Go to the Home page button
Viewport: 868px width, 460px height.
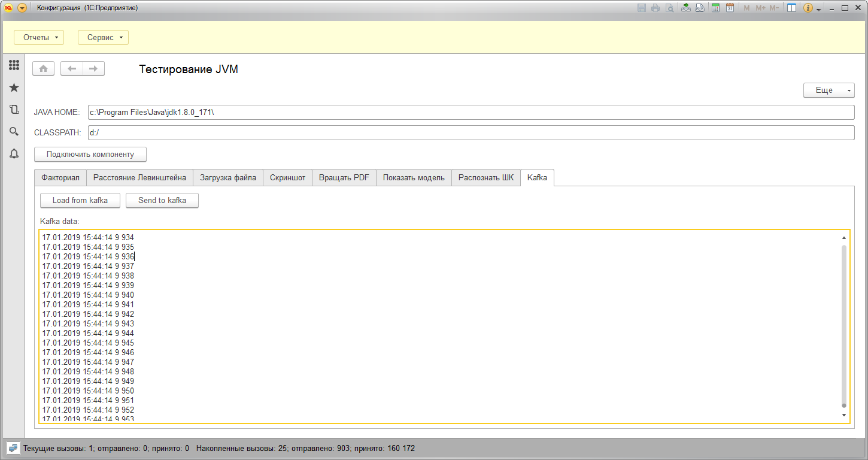[44, 68]
